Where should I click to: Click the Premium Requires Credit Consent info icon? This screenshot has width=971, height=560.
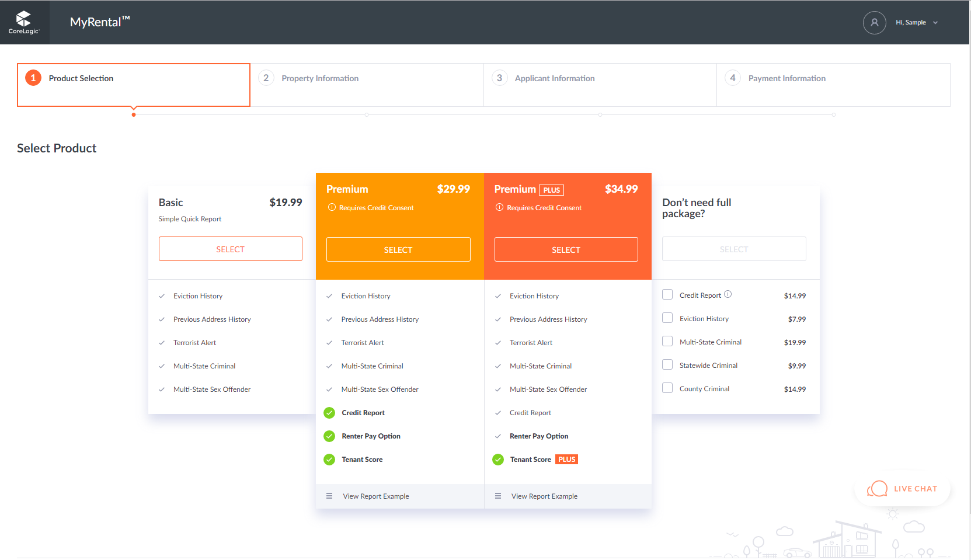(x=332, y=207)
